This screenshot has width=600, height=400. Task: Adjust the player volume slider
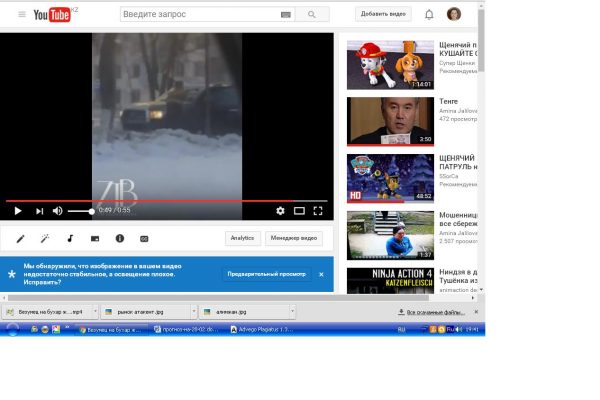(81, 211)
